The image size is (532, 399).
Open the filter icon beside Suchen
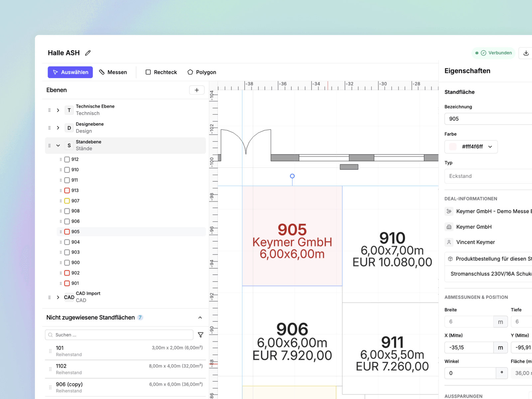(x=200, y=335)
